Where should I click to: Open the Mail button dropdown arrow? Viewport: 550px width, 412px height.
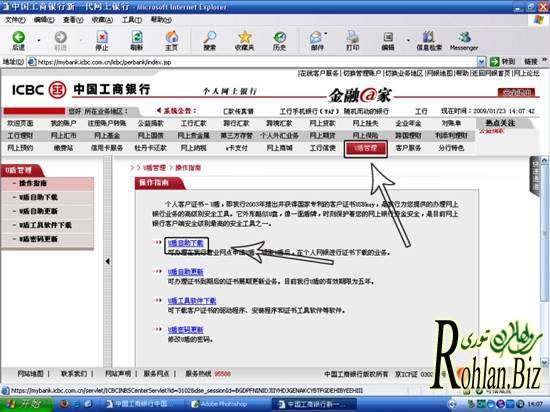[x=326, y=34]
